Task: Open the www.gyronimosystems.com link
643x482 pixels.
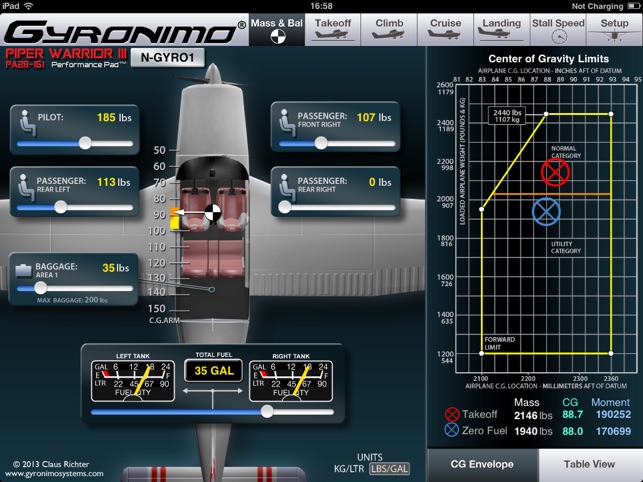Action: coord(54,474)
